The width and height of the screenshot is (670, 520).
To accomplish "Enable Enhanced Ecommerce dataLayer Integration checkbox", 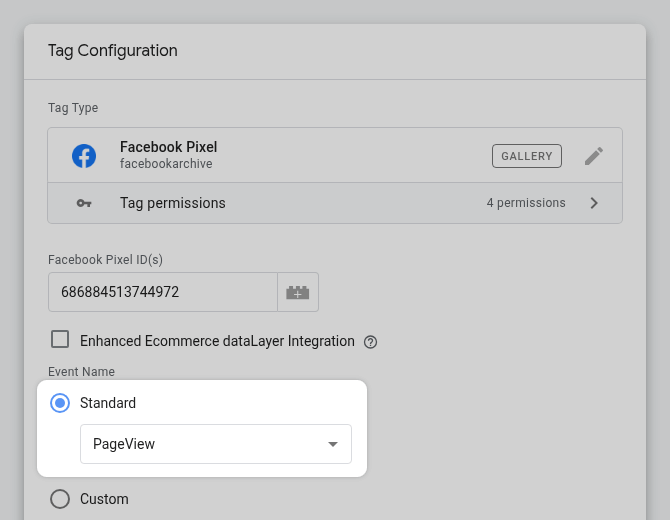I will tap(60, 339).
